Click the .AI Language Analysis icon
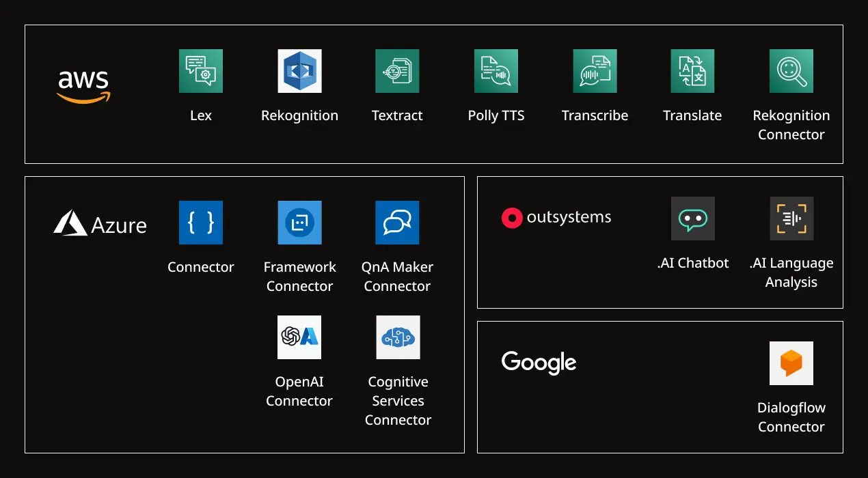 [x=791, y=219]
